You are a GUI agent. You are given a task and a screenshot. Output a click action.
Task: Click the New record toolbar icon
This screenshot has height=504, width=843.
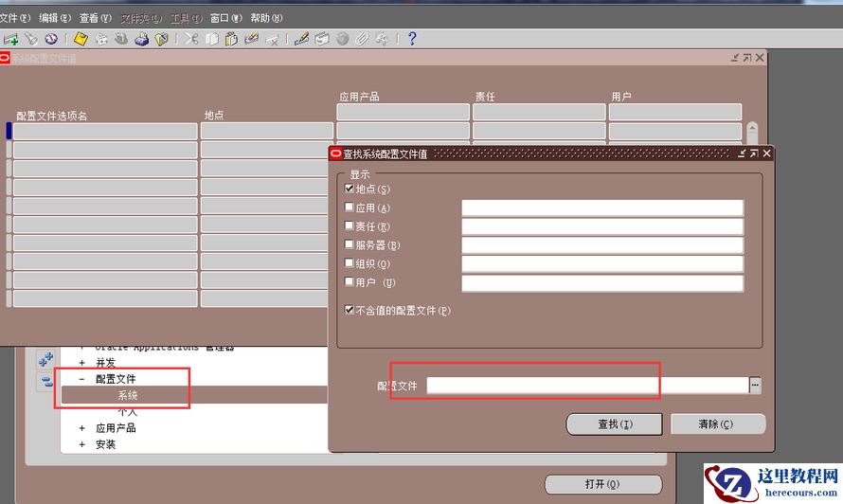(10, 39)
